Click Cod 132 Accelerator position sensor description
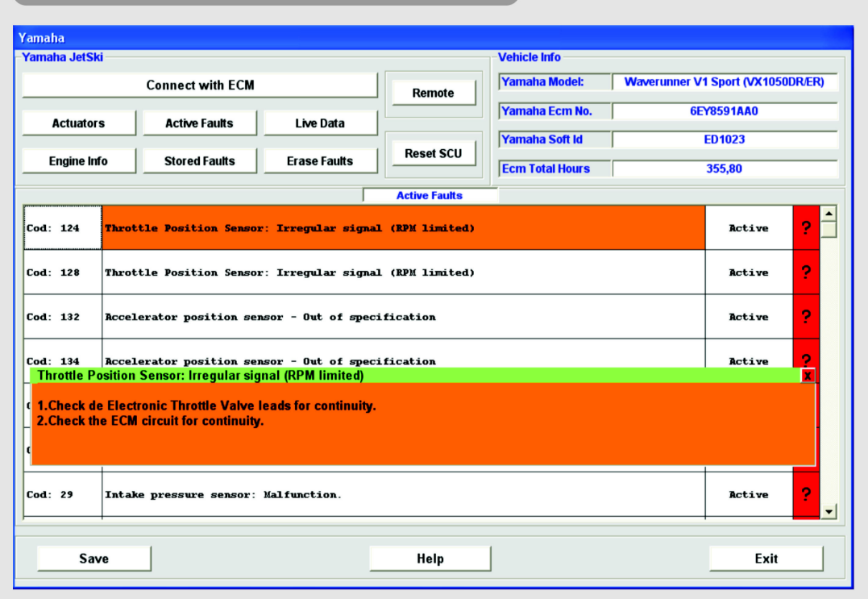868x599 pixels. point(404,316)
